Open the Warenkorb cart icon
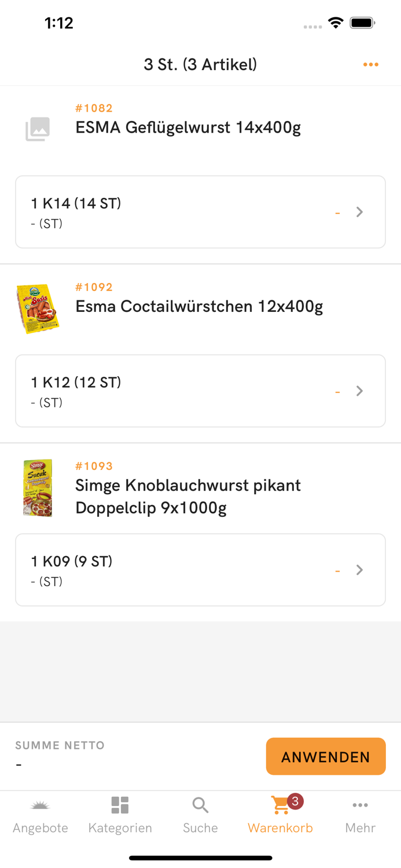Screen dimensions: 401x868 point(279,804)
